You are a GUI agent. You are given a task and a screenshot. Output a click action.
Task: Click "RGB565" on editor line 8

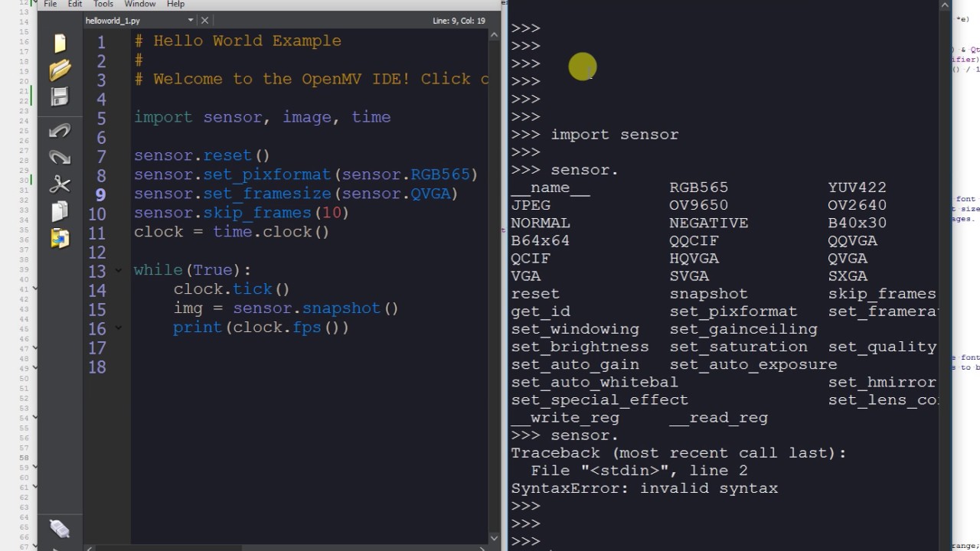[x=440, y=174]
